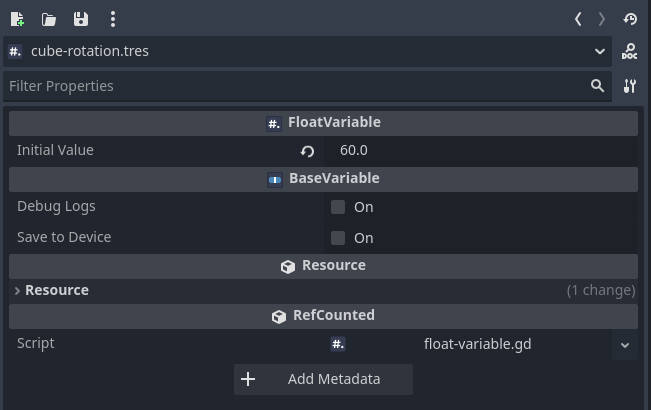Open the Script dropdown arrow

625,345
